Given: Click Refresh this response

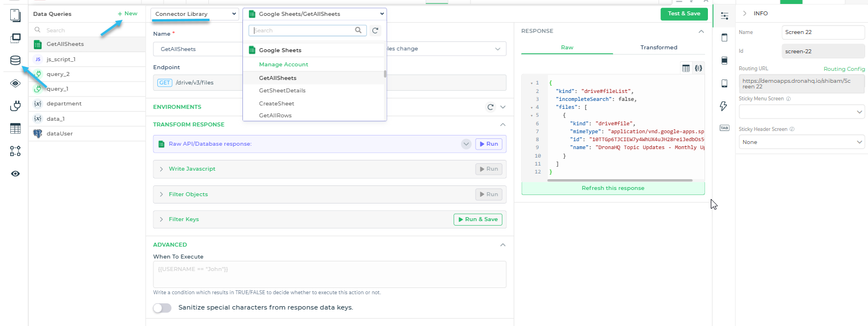Looking at the screenshot, I should (613, 188).
